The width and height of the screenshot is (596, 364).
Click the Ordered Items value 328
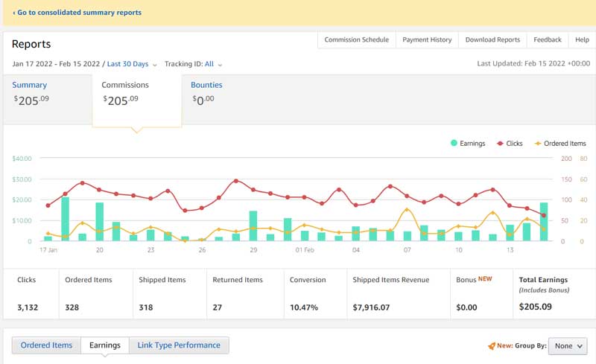click(x=72, y=307)
